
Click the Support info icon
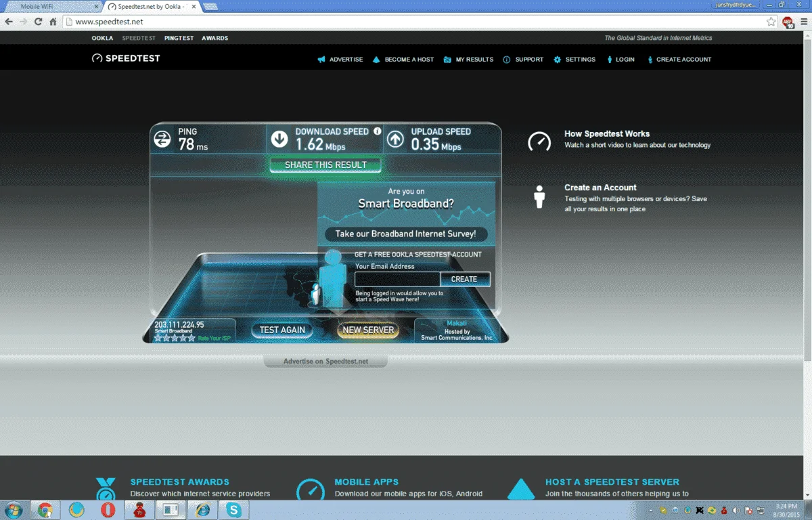(507, 60)
